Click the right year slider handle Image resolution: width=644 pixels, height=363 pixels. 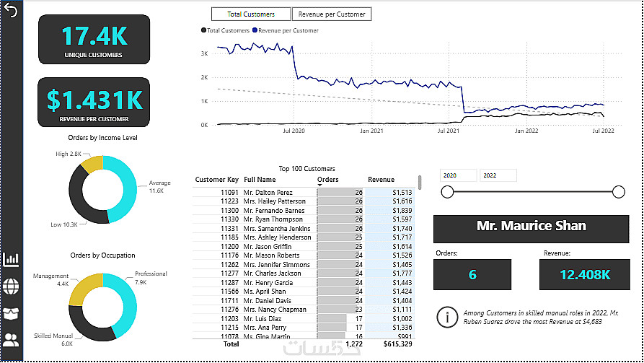coord(619,192)
